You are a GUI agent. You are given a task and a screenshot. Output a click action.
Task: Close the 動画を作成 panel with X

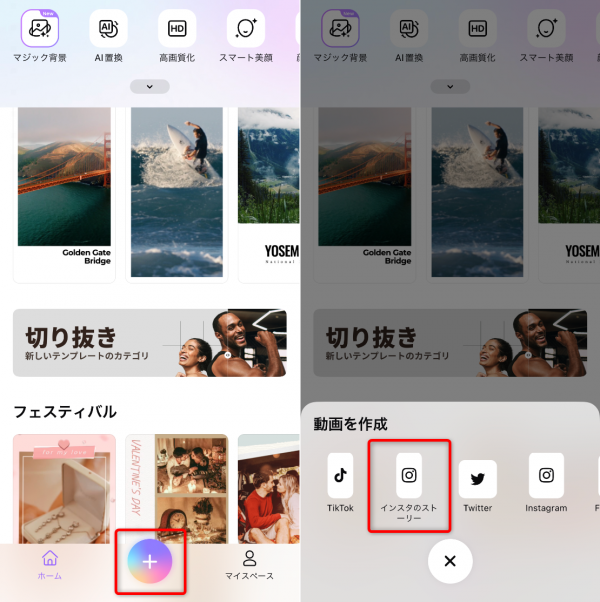pyautogui.click(x=450, y=561)
